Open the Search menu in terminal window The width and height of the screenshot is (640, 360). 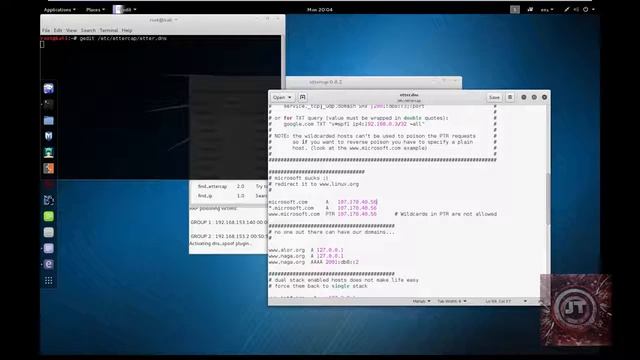pos(88,30)
